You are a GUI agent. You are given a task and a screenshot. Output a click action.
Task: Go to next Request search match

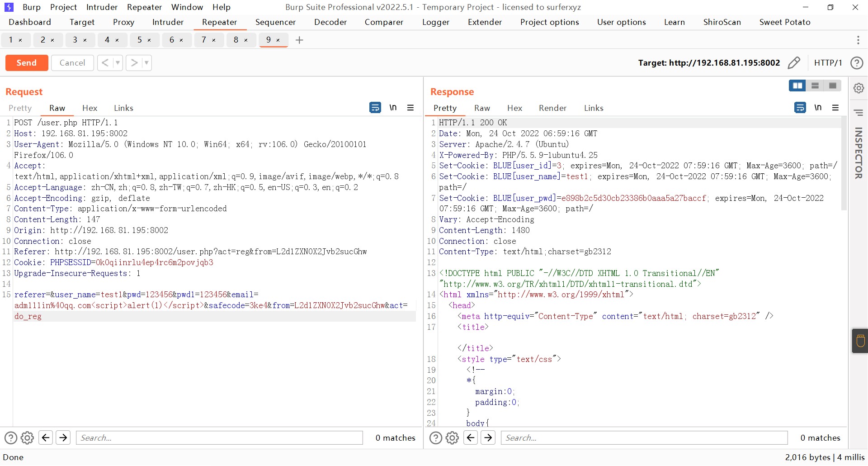63,437
